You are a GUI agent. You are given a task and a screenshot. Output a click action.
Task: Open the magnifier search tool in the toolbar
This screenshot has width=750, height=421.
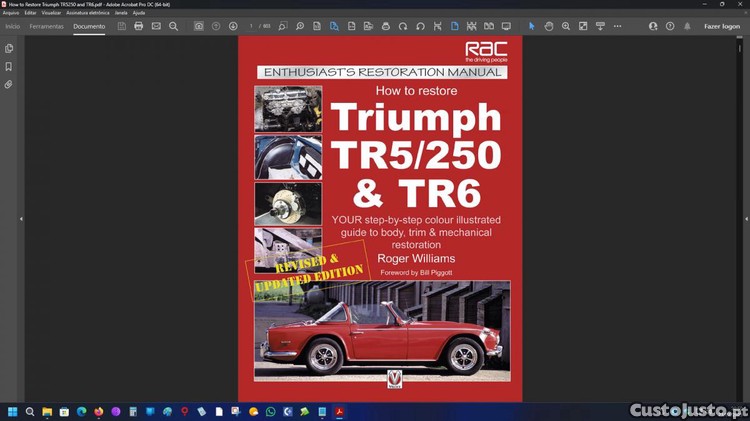(x=173, y=26)
